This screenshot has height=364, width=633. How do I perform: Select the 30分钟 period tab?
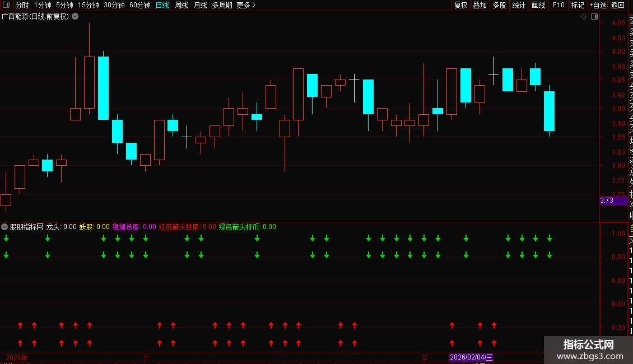click(x=114, y=5)
